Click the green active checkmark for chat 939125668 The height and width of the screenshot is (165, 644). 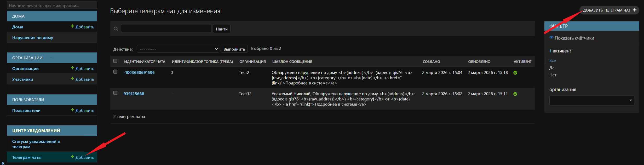pyautogui.click(x=515, y=94)
